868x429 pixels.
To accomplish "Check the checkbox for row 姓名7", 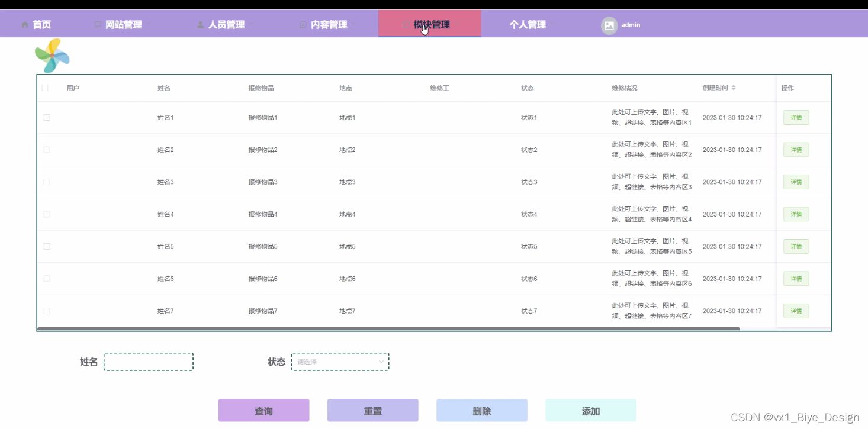I will click(47, 311).
